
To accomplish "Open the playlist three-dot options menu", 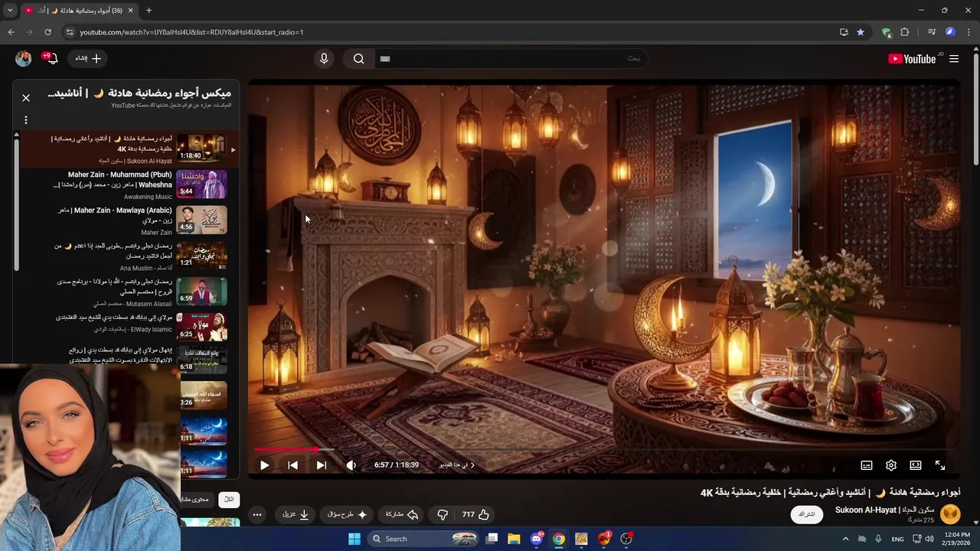I will 26,120.
